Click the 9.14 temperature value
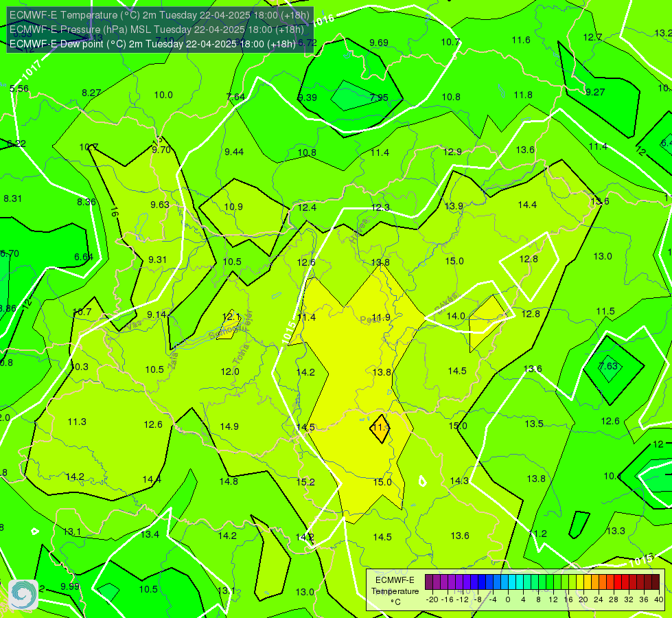This screenshot has width=672, height=618. 157,314
